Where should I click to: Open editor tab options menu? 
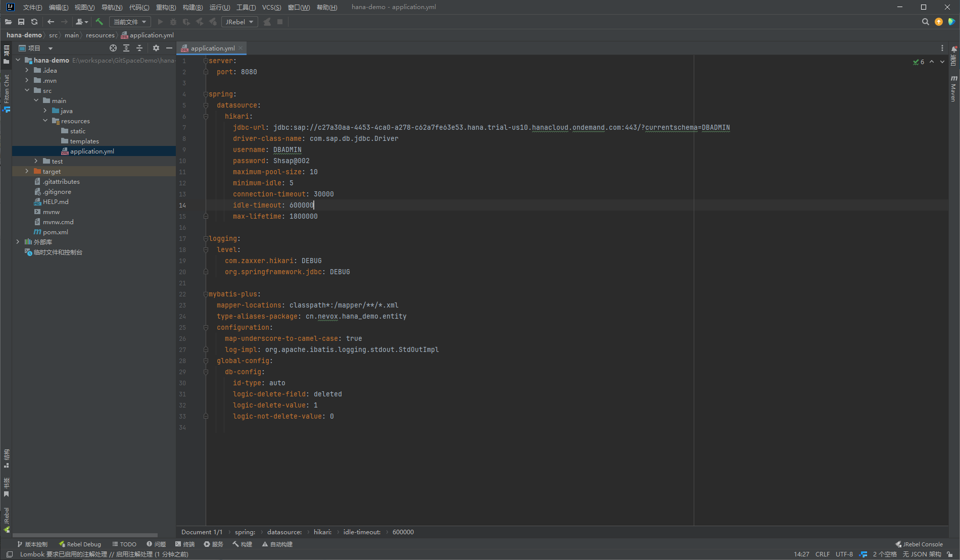point(942,48)
